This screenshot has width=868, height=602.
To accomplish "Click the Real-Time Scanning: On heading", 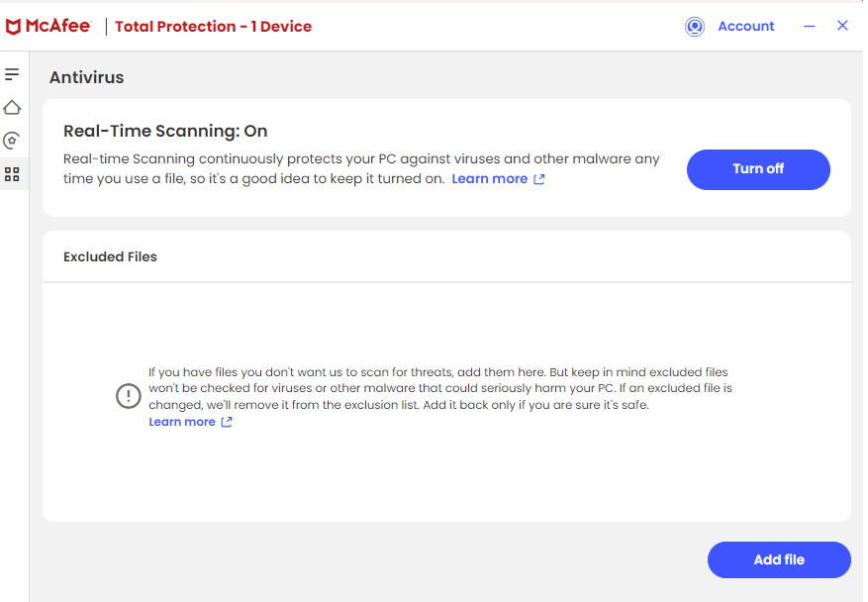I will (x=165, y=132).
